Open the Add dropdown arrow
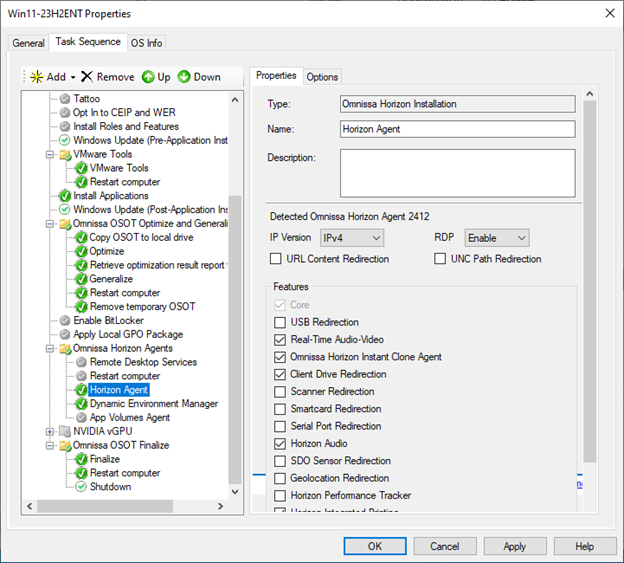The height and width of the screenshot is (563, 624). click(x=73, y=77)
